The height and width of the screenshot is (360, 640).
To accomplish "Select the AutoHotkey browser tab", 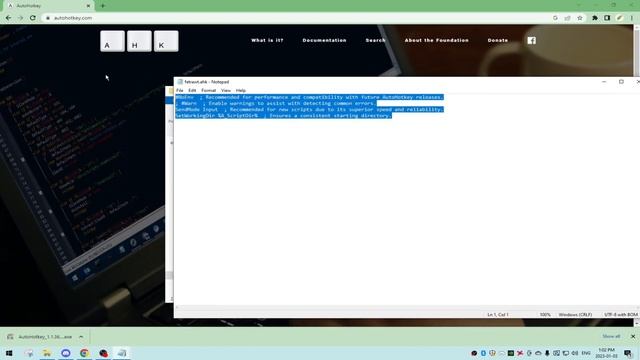I will 48,6.
